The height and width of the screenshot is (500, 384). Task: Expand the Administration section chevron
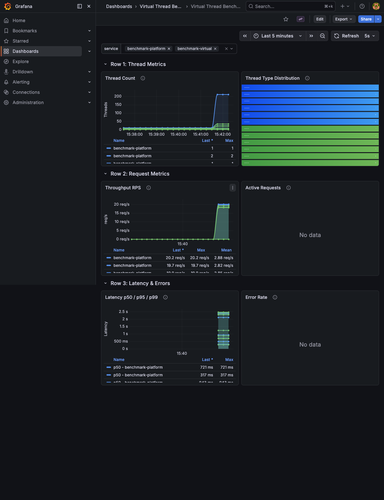point(89,102)
